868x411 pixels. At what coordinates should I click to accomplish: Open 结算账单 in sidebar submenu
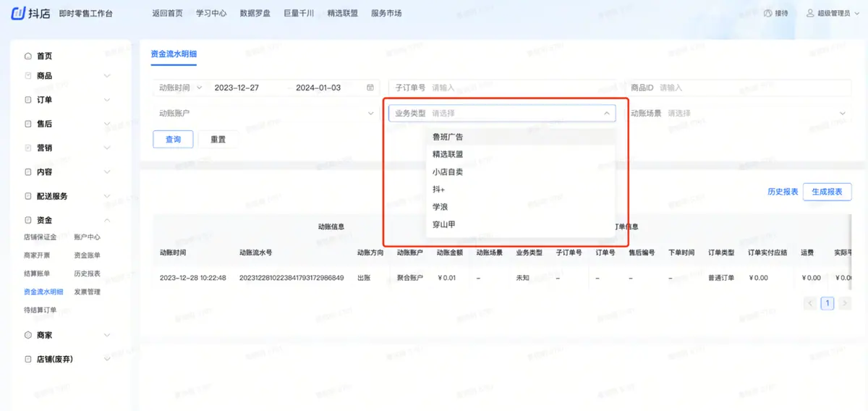(38, 274)
